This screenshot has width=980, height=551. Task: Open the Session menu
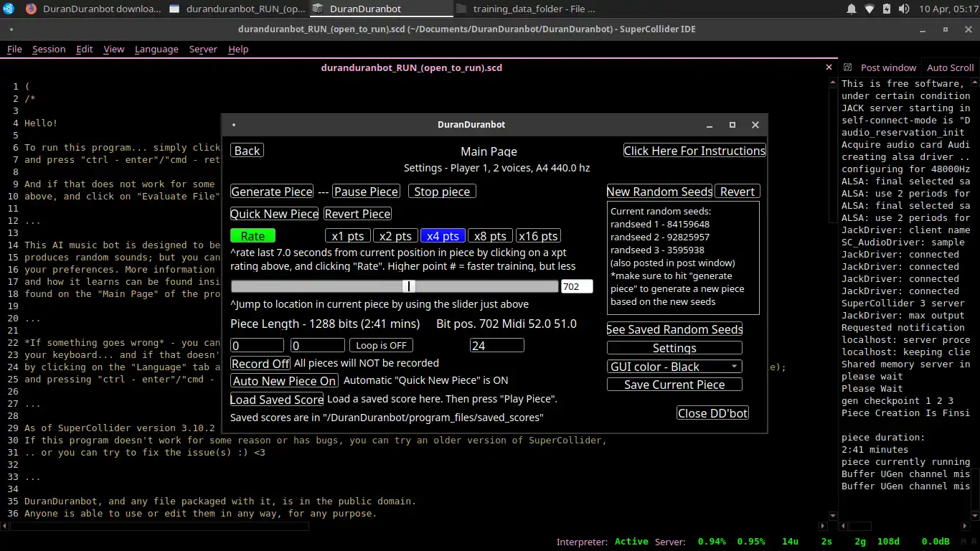coord(49,49)
